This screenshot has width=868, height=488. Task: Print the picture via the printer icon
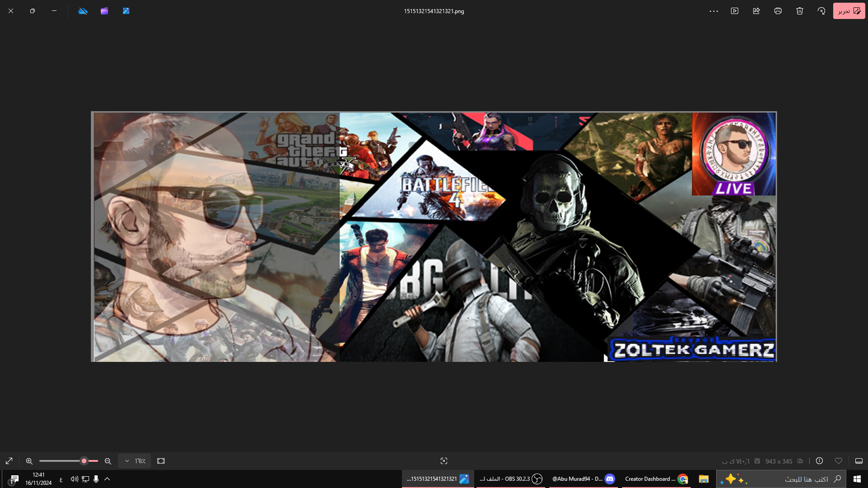click(778, 11)
